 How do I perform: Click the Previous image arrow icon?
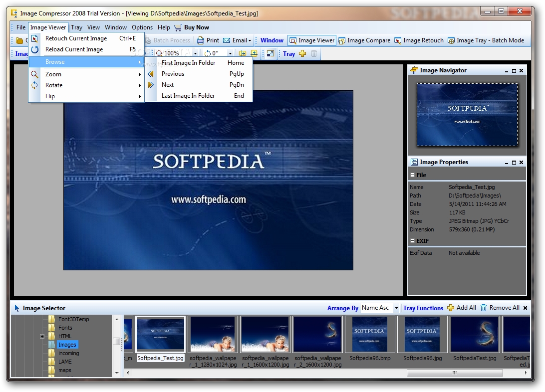pyautogui.click(x=151, y=74)
